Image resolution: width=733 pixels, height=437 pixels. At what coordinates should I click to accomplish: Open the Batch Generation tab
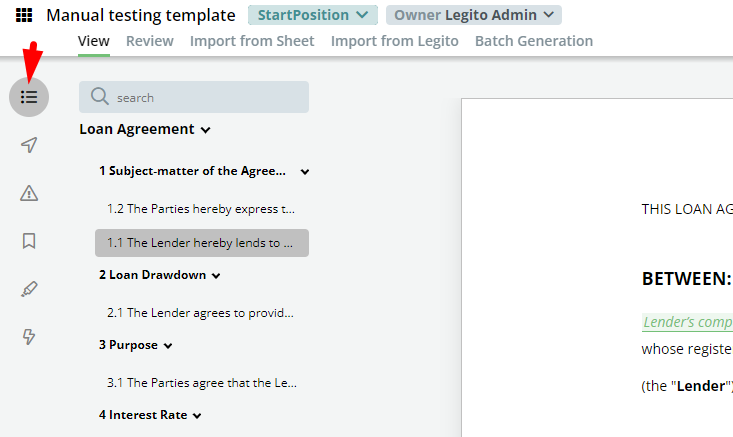tap(534, 41)
